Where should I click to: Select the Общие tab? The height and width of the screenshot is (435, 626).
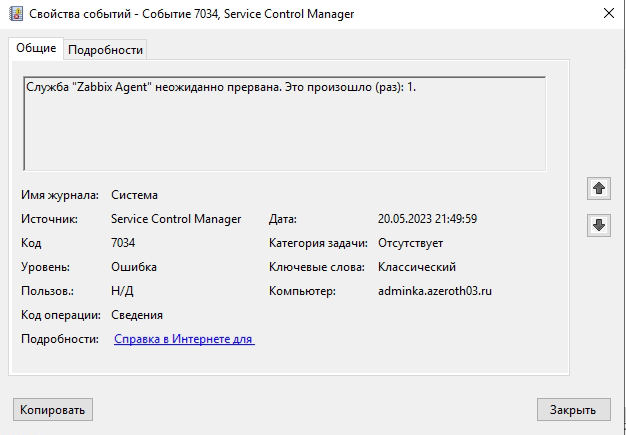click(36, 49)
